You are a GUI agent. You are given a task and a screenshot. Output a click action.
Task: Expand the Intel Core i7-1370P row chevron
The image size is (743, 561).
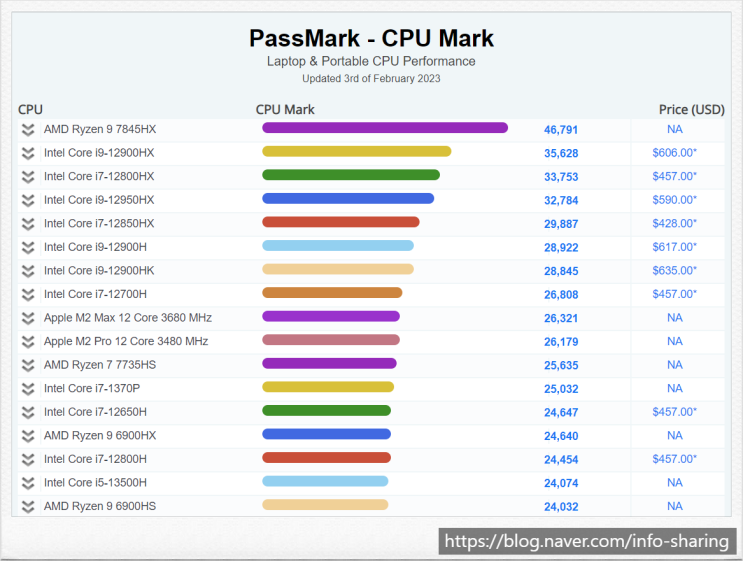click(x=28, y=389)
